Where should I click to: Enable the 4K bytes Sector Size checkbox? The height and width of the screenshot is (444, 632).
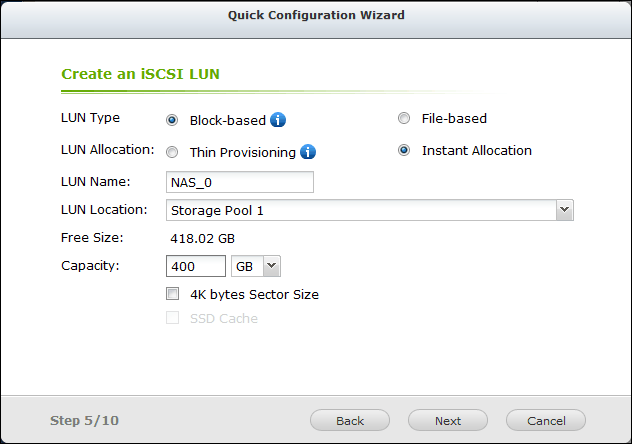click(x=172, y=294)
